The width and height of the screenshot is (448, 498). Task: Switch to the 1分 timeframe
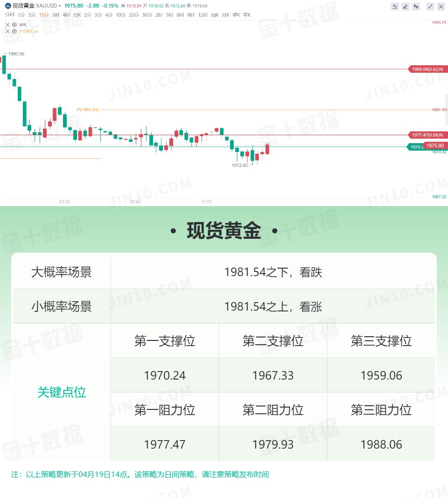[21, 15]
